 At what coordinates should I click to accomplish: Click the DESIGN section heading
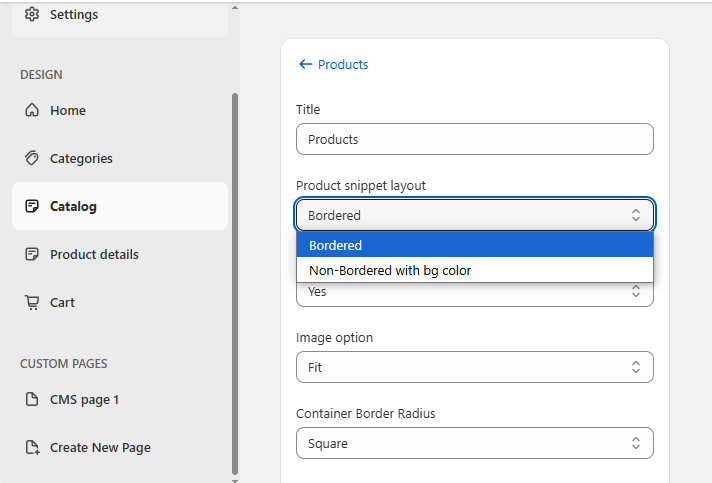click(x=41, y=74)
